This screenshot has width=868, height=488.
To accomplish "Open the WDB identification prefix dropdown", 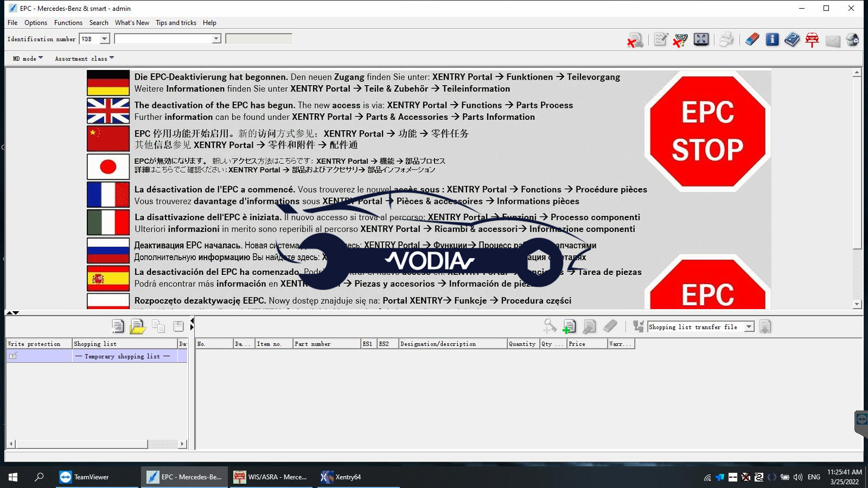I will click(x=104, y=39).
